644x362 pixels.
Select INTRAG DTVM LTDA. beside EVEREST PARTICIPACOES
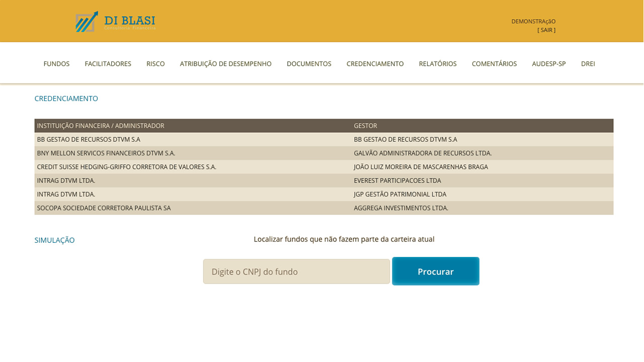point(66,180)
